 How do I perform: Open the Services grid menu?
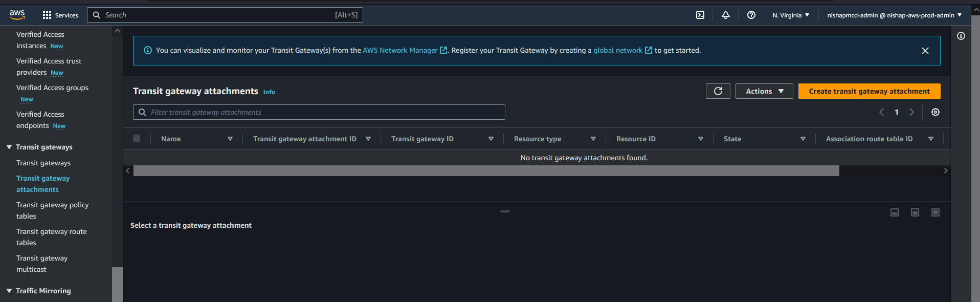[x=60, y=15]
